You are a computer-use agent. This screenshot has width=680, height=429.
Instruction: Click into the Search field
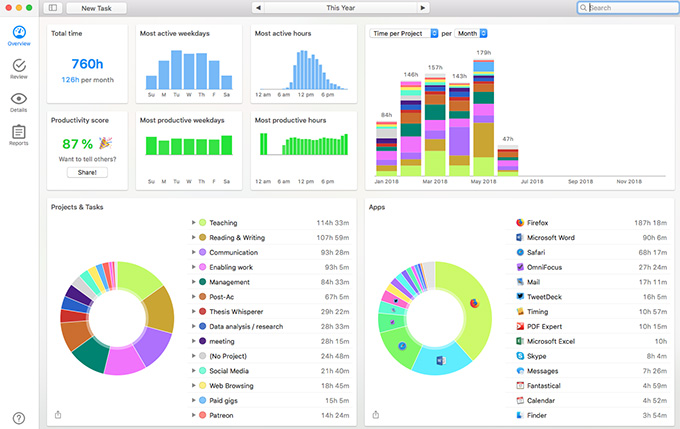[x=632, y=7]
